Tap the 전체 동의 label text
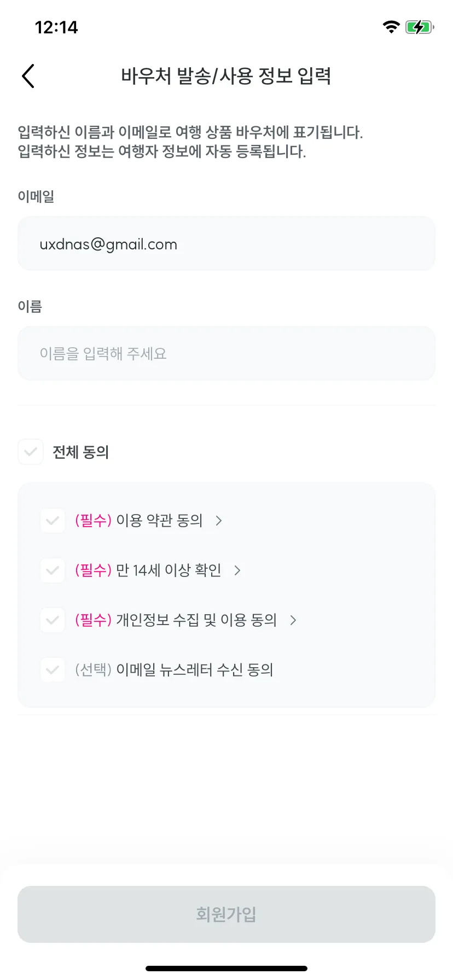 81,452
